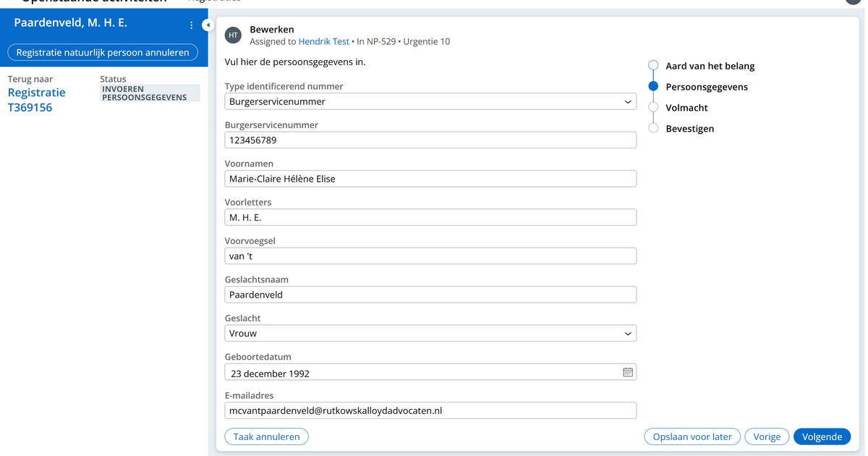Open the three-dot menu next to Paardenveld
The height and width of the screenshot is (456, 868).
[192, 25]
